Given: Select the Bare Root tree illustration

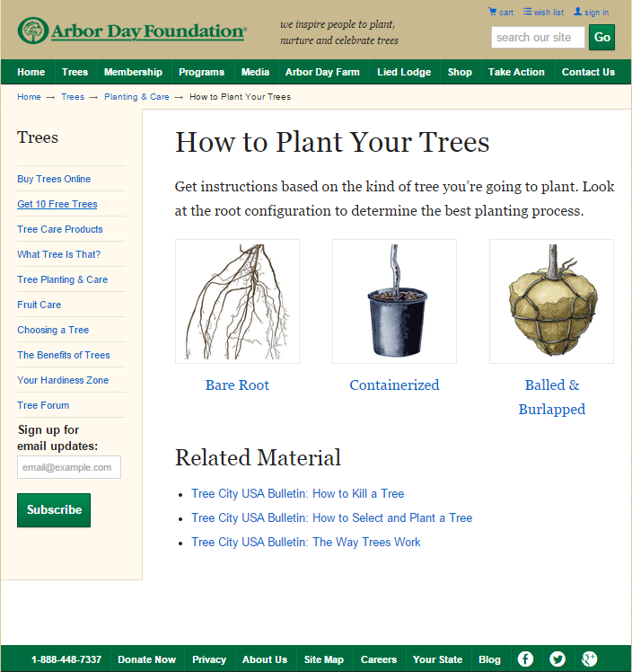Looking at the screenshot, I should coord(237,301).
